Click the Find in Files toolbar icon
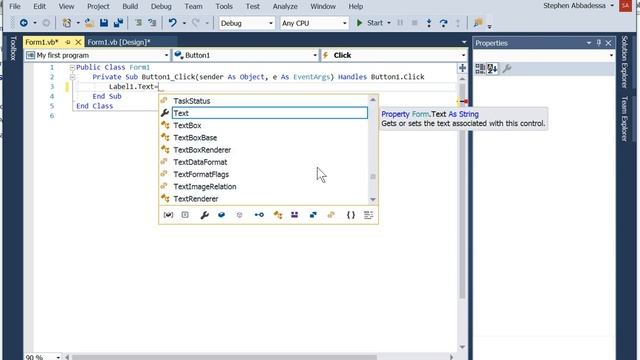The width and height of the screenshot is (640, 360). [x=478, y=23]
